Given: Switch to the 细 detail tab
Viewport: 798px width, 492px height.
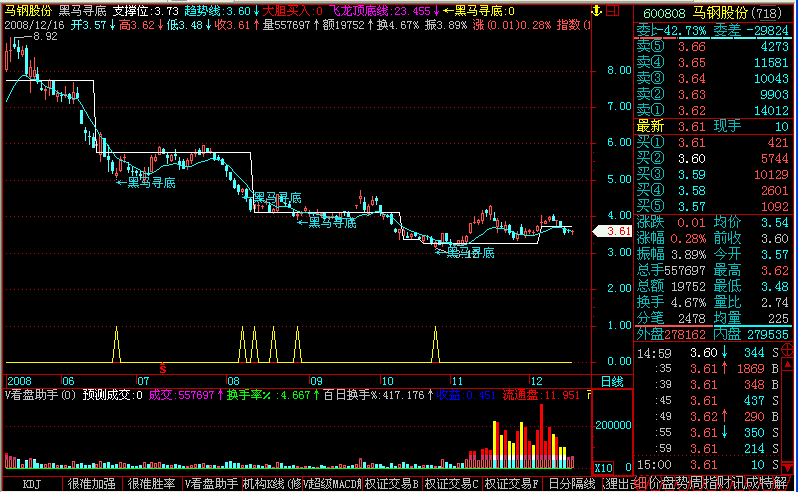Looking at the screenshot, I should [x=640, y=483].
